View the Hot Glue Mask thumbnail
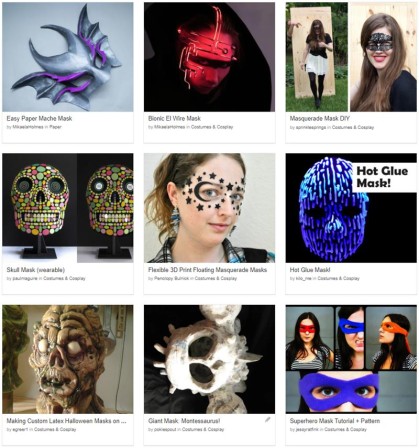The height and width of the screenshot is (448, 419). pos(351,208)
